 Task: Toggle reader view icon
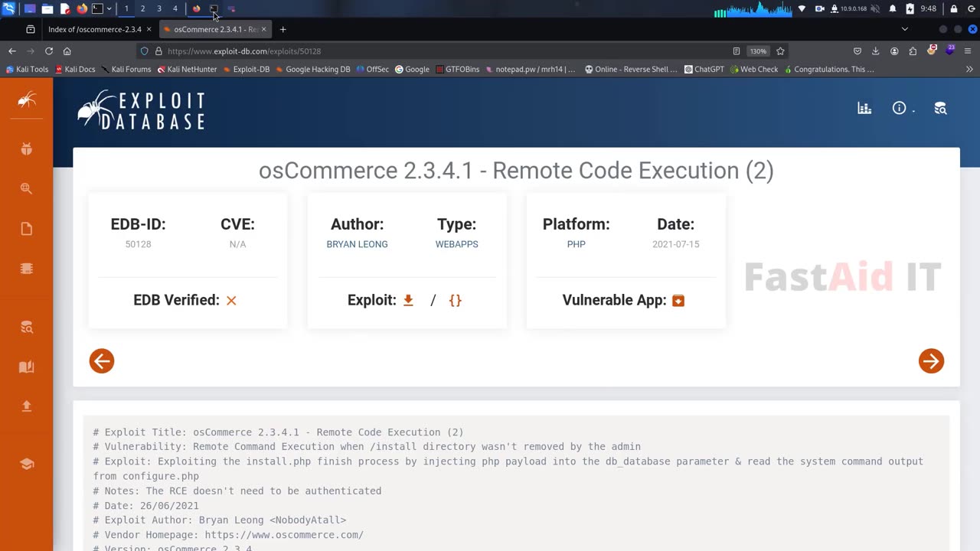(737, 51)
